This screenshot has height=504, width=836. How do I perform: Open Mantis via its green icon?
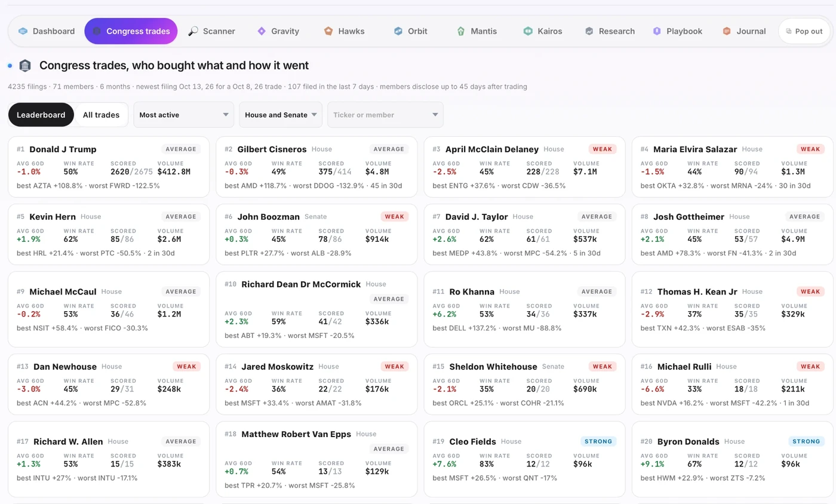coord(461,31)
